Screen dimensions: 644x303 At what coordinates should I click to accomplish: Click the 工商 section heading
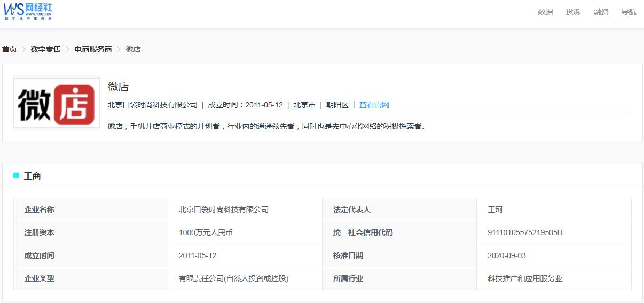[33, 176]
